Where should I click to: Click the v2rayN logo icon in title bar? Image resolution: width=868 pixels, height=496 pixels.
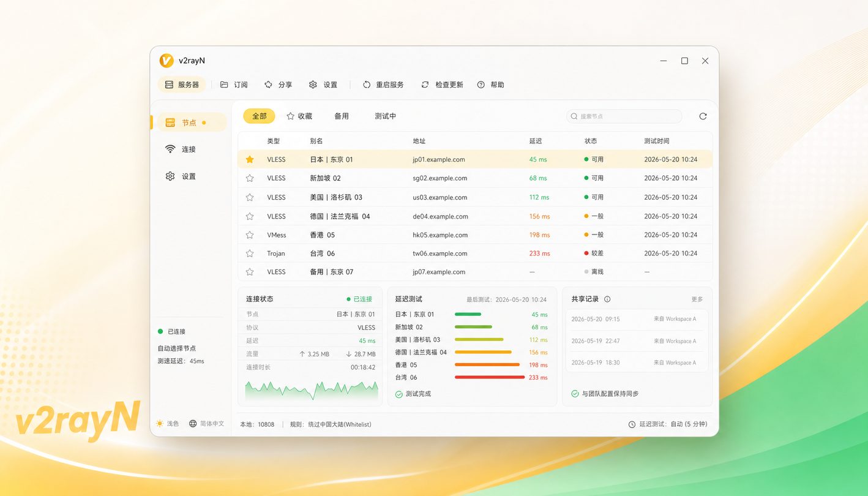166,61
